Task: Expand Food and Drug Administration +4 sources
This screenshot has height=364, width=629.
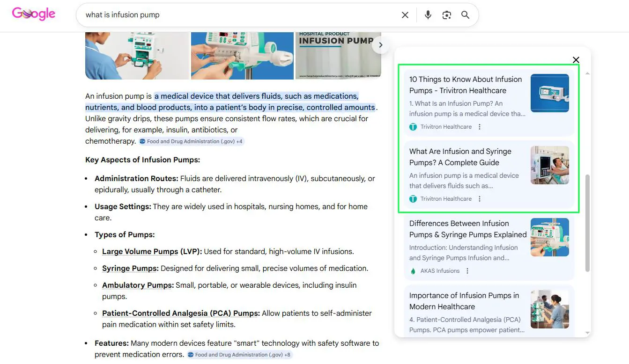Action: [x=192, y=141]
